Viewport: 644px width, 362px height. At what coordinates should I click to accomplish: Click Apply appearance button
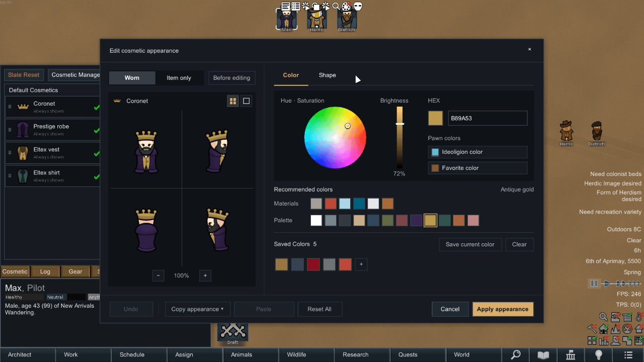503,309
